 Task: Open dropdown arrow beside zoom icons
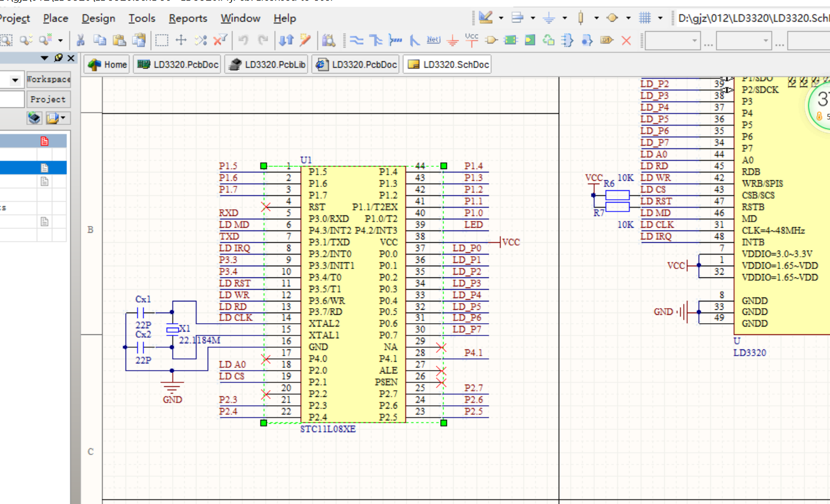[60, 40]
